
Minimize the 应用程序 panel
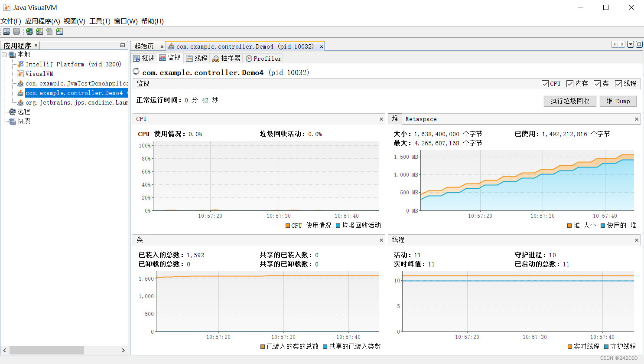(x=123, y=46)
